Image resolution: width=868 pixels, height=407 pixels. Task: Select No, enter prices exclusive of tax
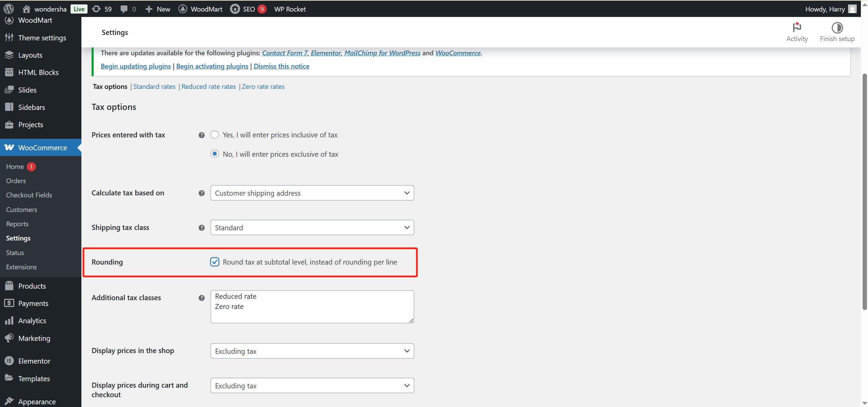coord(215,154)
